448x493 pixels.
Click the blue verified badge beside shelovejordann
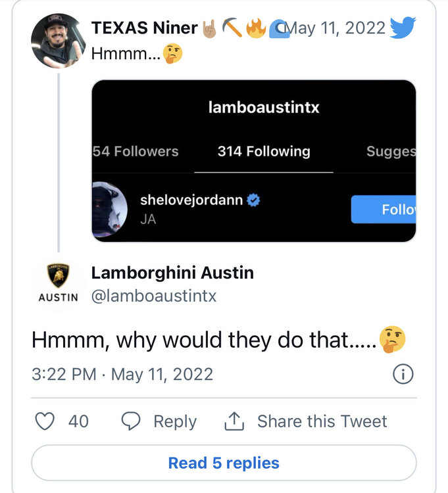[253, 200]
